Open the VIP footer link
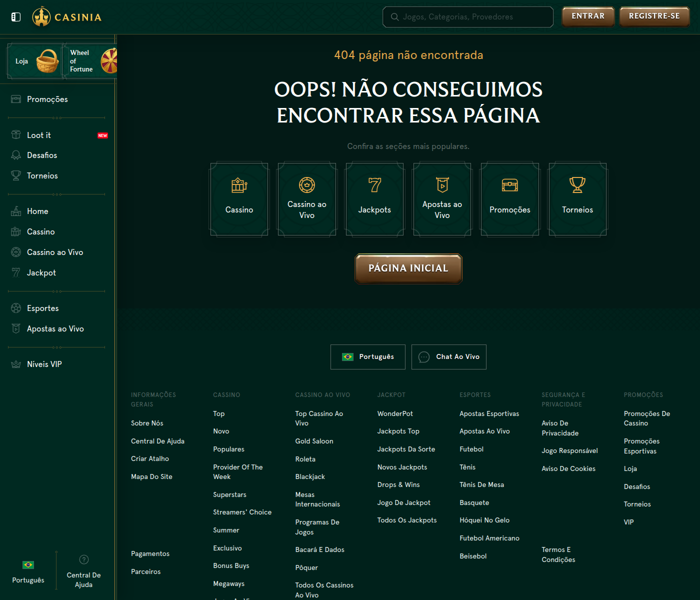This screenshot has height=600, width=700. (628, 522)
